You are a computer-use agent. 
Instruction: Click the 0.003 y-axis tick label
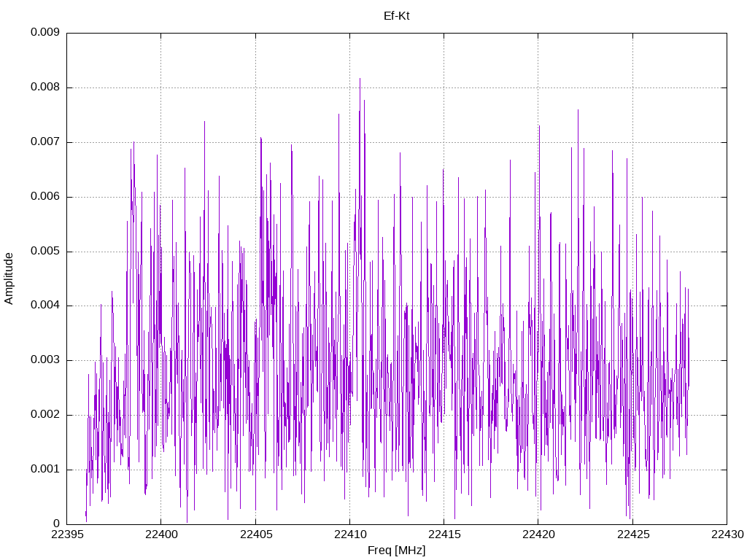45,360
